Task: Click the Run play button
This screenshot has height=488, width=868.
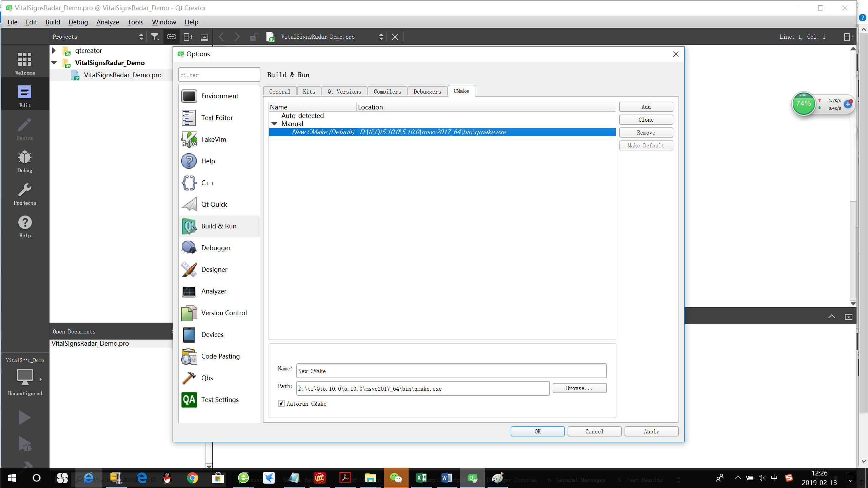Action: click(x=24, y=418)
